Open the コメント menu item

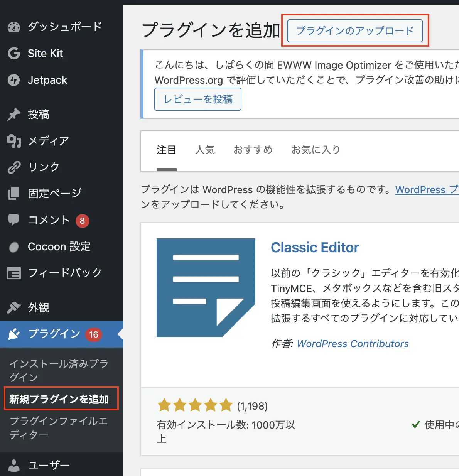point(62,220)
